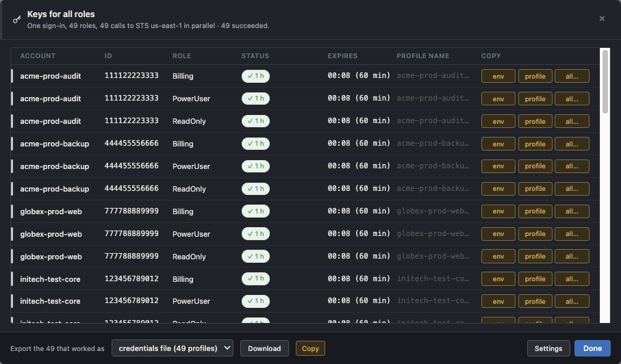621x364 pixels.
Task: Select account ID 444455556666 in the Billing row
Action: click(131, 143)
